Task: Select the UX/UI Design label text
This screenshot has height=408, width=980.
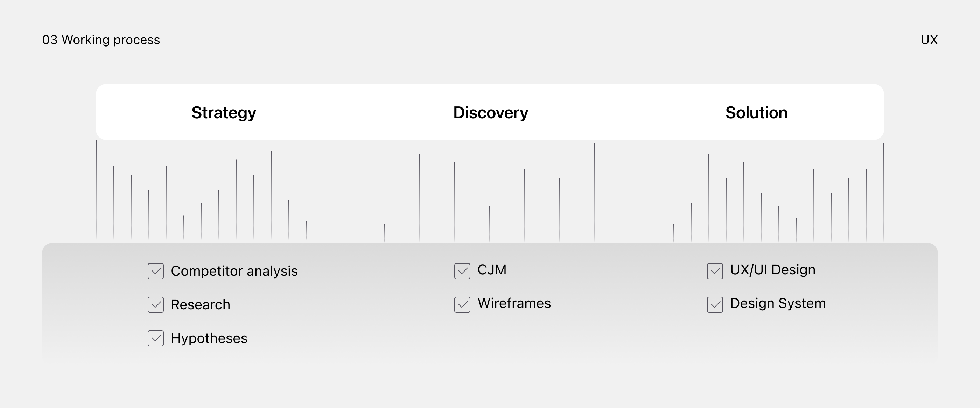Action: coord(773,269)
